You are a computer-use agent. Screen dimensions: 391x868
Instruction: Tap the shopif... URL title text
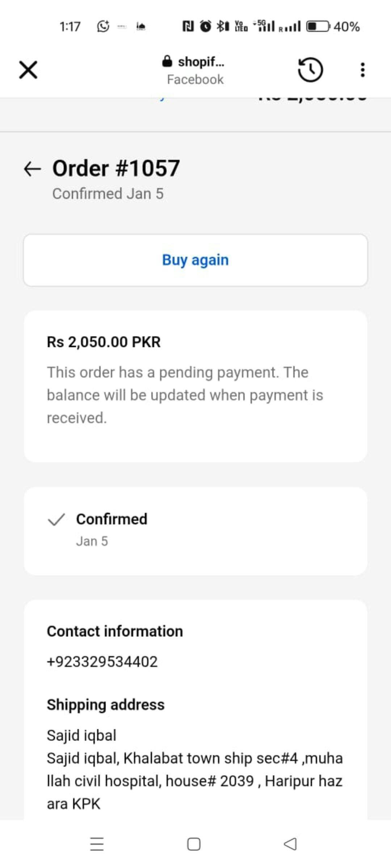201,62
